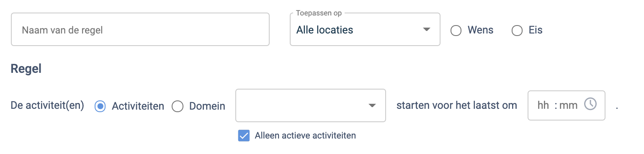Click the Eis label text
This screenshot has height=154, width=644.
click(536, 30)
